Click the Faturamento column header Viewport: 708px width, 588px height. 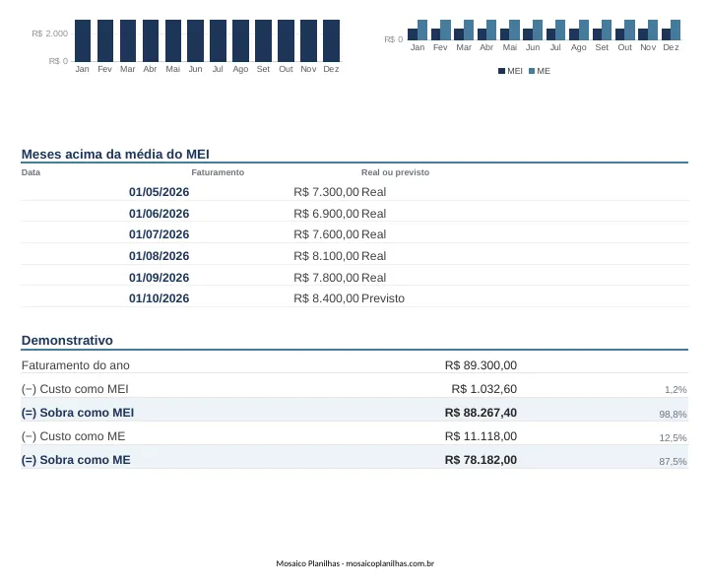218,172
